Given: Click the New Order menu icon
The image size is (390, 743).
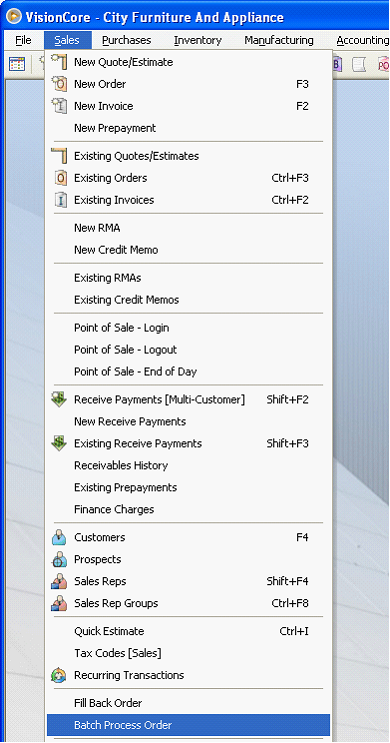Looking at the screenshot, I should click(59, 84).
